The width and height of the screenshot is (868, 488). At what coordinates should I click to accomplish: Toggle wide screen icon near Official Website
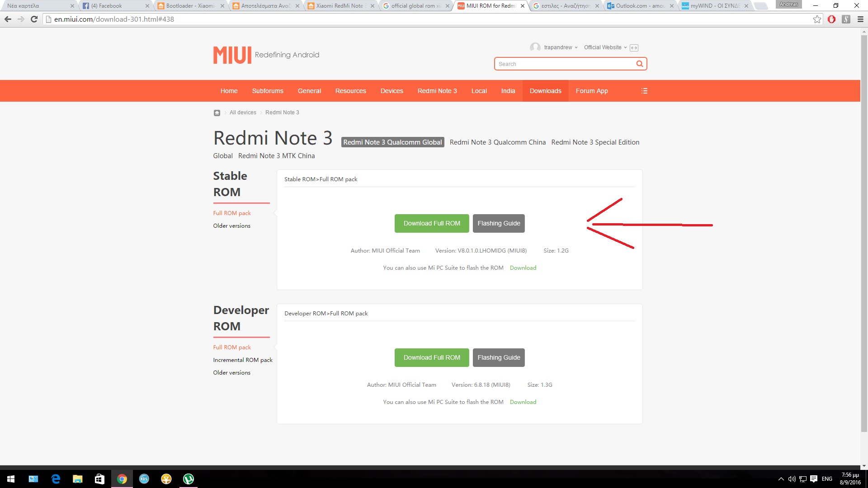pyautogui.click(x=634, y=48)
